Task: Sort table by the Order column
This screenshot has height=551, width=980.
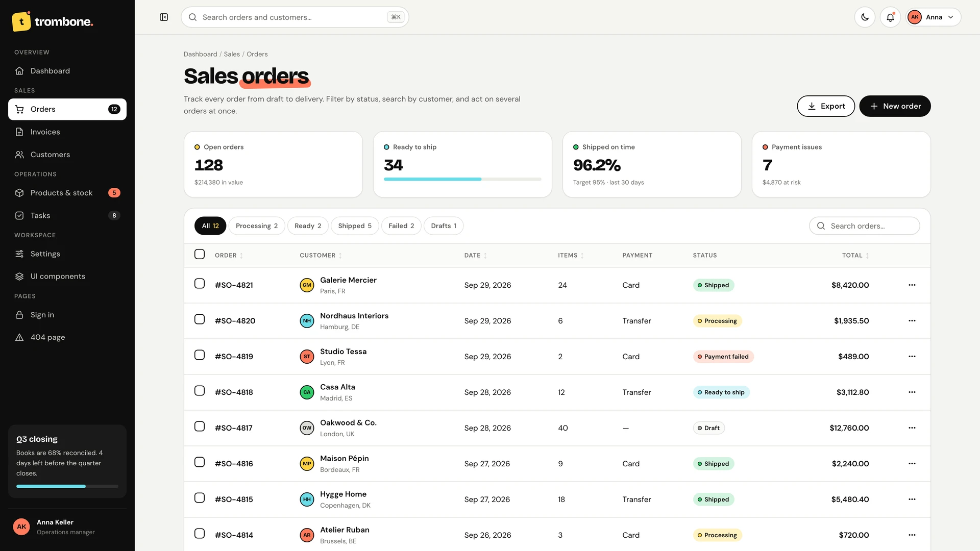Action: tap(229, 256)
